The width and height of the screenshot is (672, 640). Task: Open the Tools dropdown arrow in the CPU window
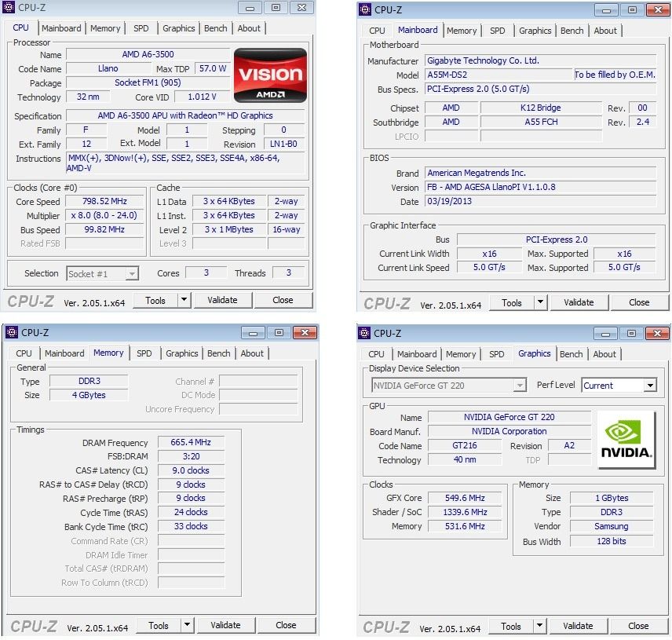point(184,300)
